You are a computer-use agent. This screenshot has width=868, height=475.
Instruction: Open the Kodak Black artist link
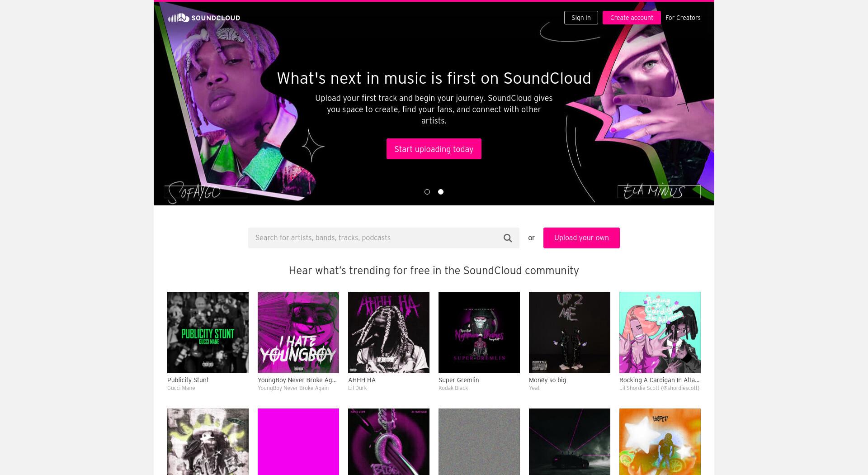pos(453,388)
